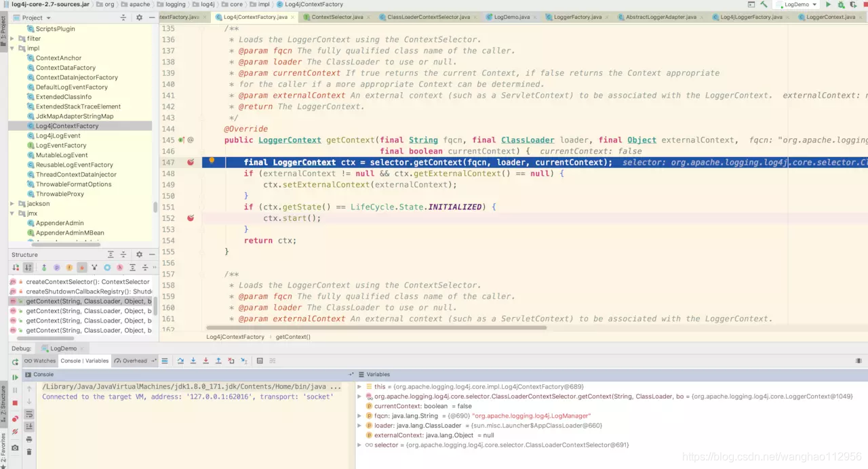Toggle sort by visibility in Structure
The image size is (868, 469).
click(x=15, y=268)
